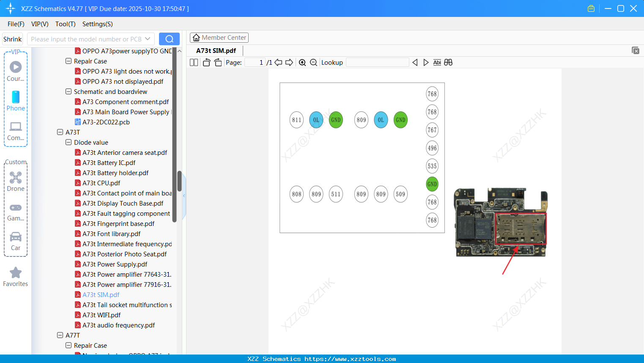
Task: Open A73t Power Supply.pdf
Action: [x=115, y=264]
